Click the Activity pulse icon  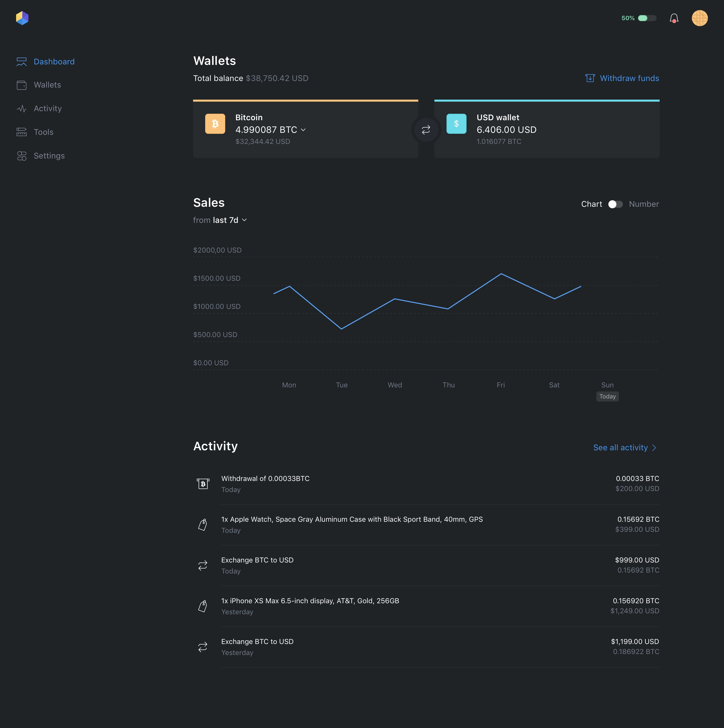click(x=21, y=108)
